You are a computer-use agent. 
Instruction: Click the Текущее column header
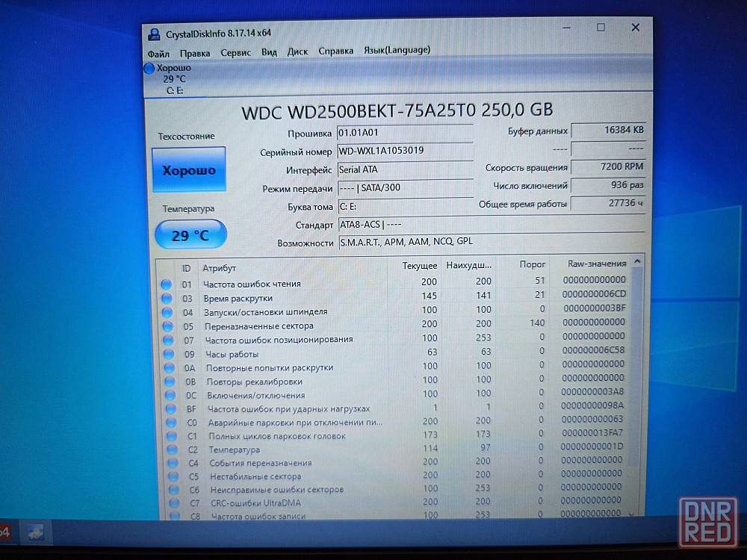coord(419,266)
